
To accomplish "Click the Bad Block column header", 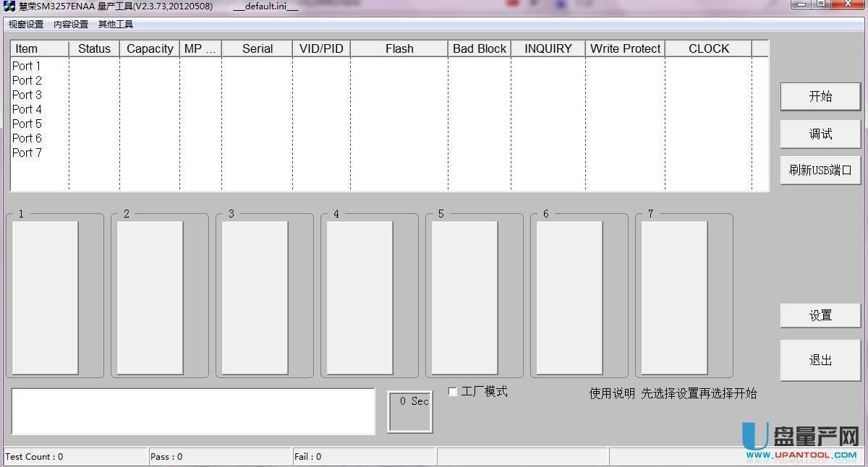I will [x=480, y=48].
